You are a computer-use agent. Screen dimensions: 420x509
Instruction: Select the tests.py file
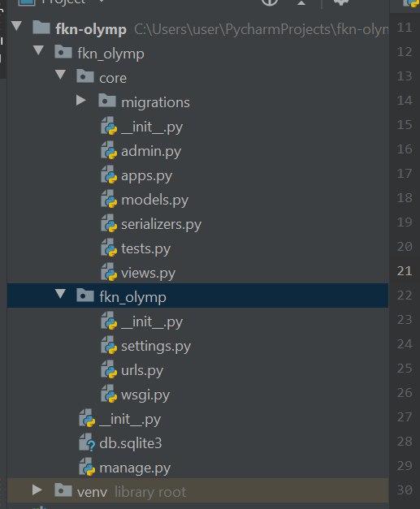click(145, 249)
